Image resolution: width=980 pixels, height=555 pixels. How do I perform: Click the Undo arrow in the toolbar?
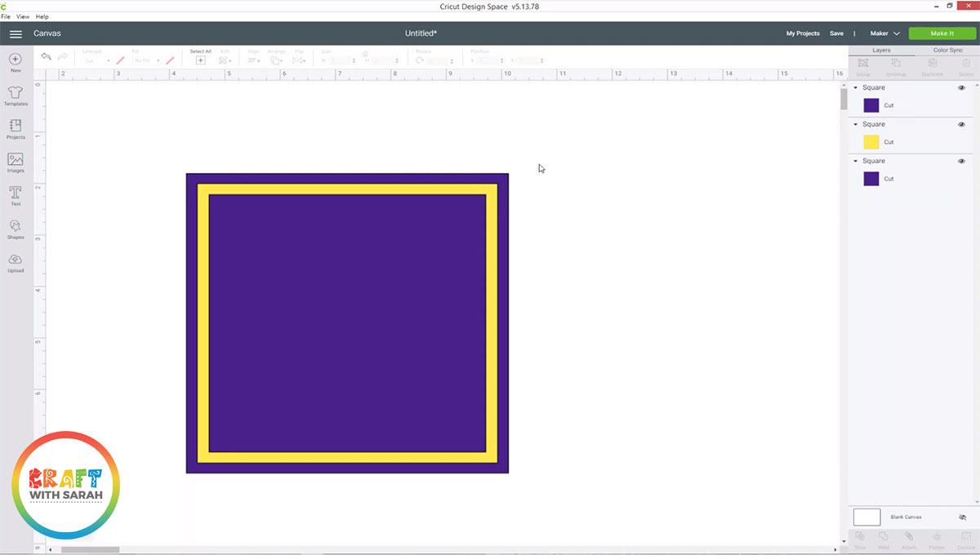pyautogui.click(x=46, y=57)
